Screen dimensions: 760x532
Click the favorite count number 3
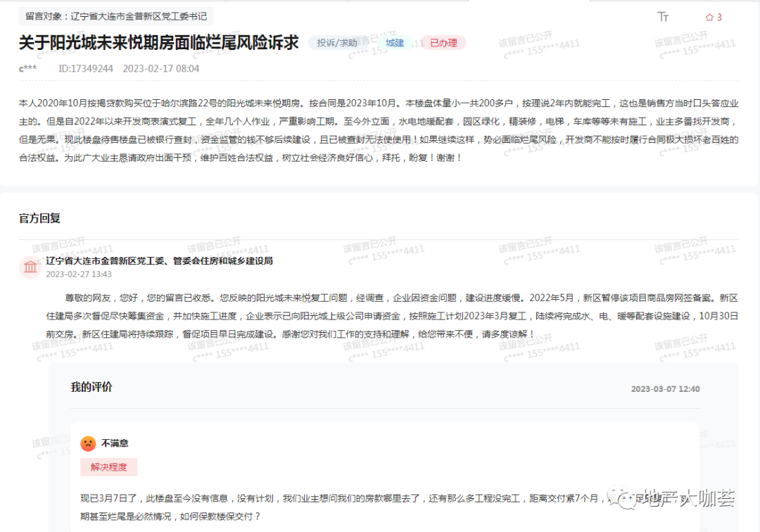[x=719, y=18]
